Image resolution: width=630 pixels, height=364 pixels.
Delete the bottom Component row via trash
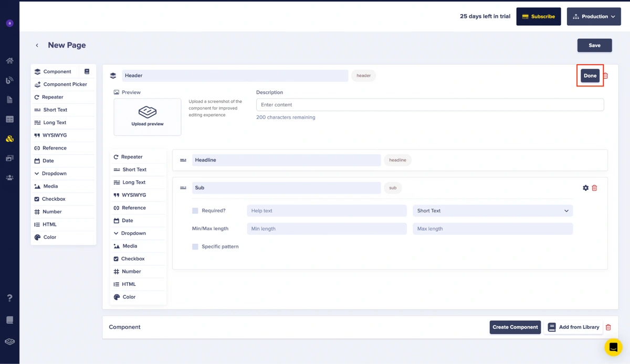click(x=608, y=327)
